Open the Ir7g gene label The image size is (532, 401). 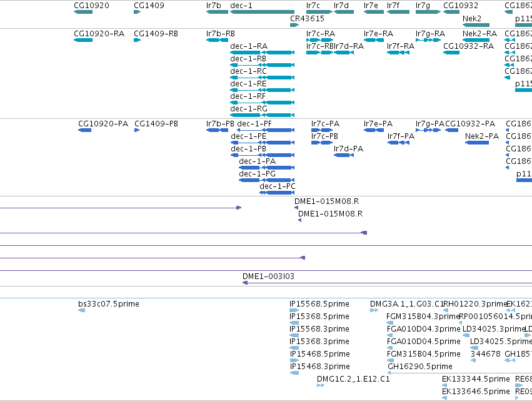pos(423,6)
